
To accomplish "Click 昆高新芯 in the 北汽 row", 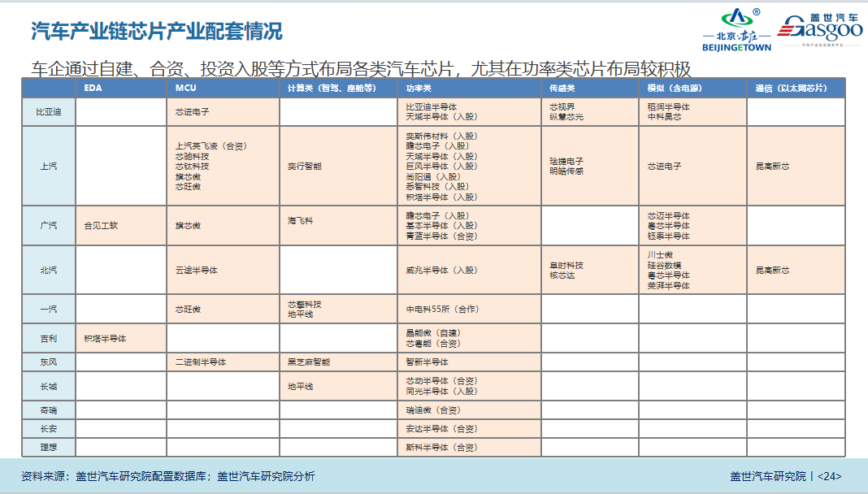I will click(772, 270).
